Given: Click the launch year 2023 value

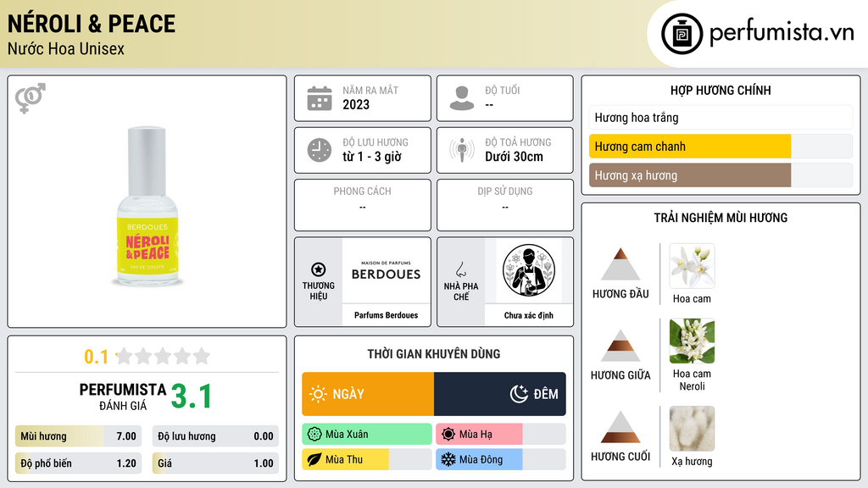Looking at the screenshot, I should pyautogui.click(x=356, y=104).
